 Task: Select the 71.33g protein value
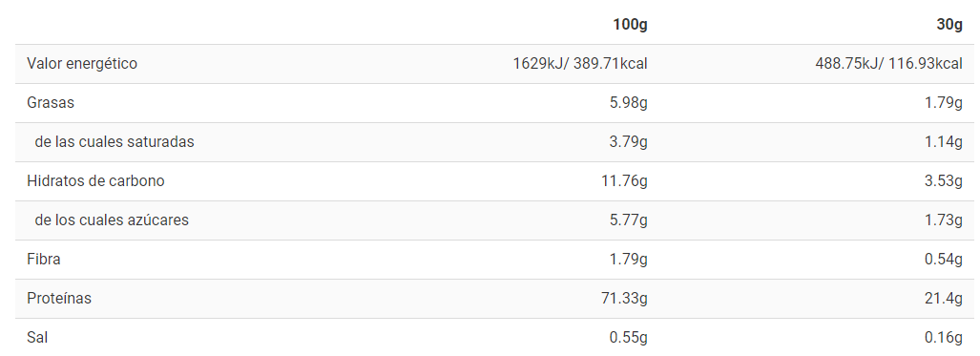(624, 299)
